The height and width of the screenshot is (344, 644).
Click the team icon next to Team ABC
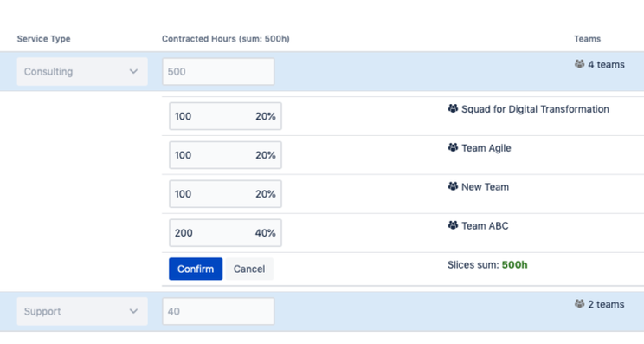(453, 225)
